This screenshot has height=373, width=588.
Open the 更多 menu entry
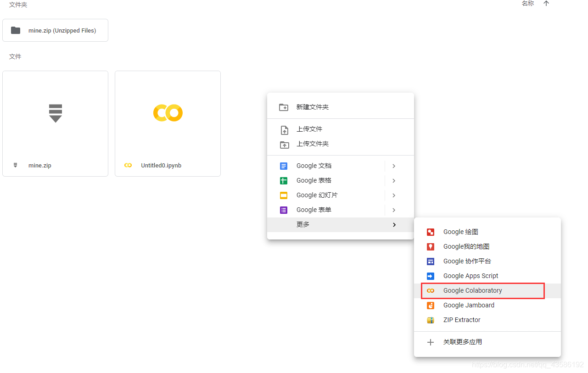[341, 225]
